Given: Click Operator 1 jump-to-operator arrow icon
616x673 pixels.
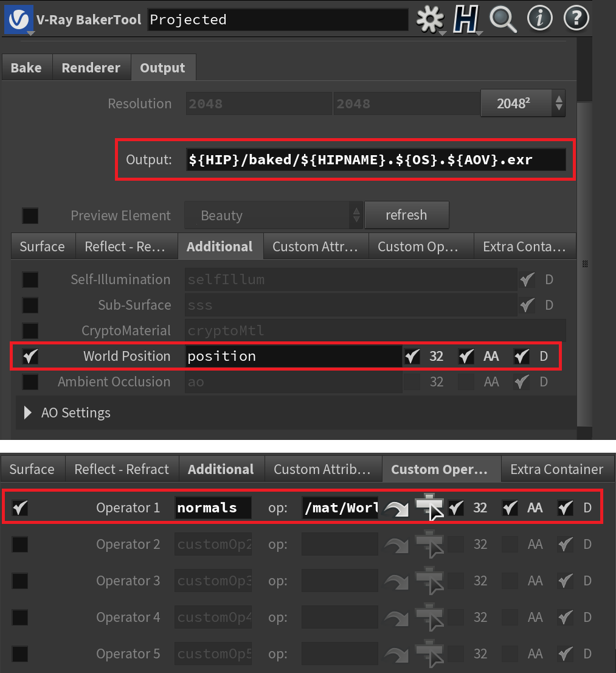Looking at the screenshot, I should tap(396, 508).
